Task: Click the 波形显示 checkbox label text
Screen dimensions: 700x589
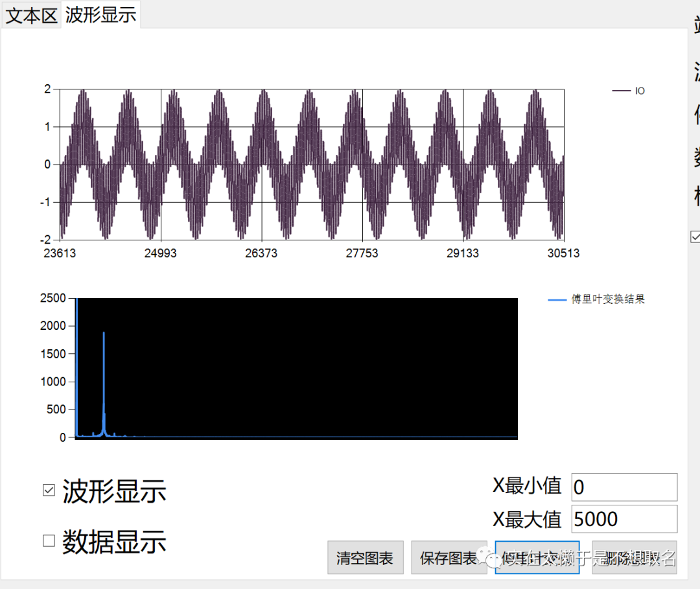Action: (x=114, y=492)
